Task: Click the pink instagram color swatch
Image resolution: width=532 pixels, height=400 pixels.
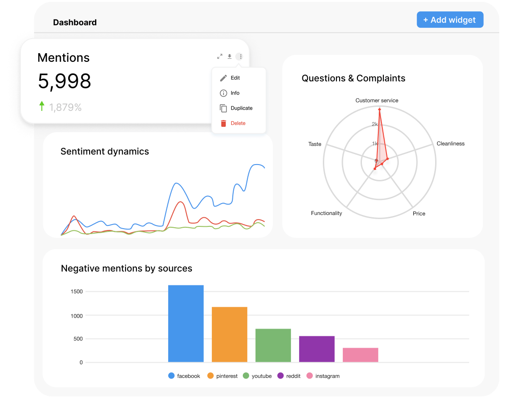Action: click(309, 376)
